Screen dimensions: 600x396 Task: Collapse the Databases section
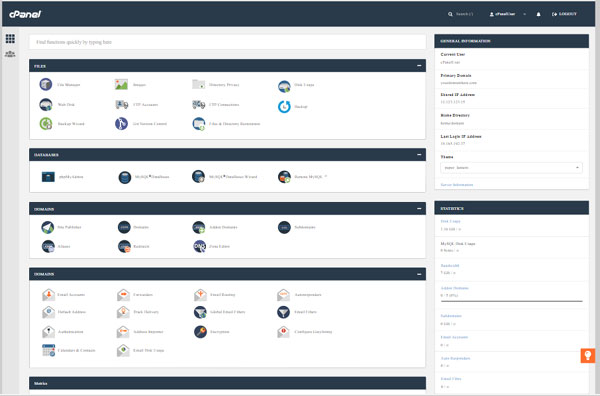[419, 155]
